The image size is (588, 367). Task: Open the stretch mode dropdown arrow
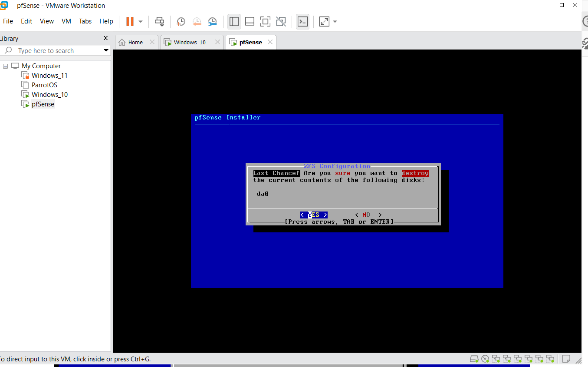(335, 21)
